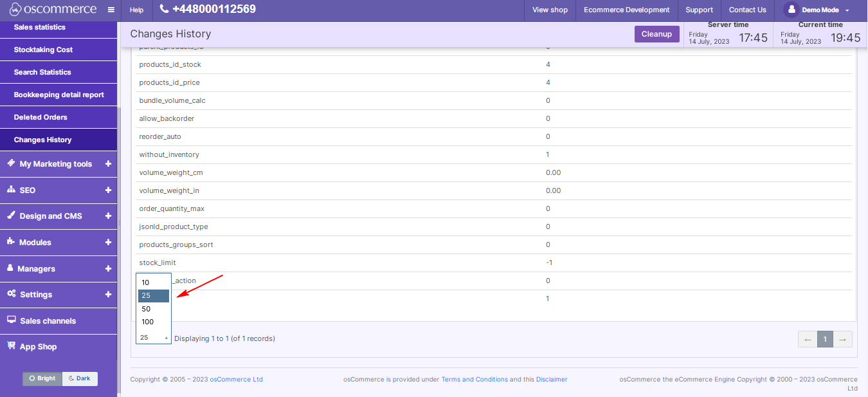Go to previous page arrow
The height and width of the screenshot is (397, 868).
(x=808, y=339)
